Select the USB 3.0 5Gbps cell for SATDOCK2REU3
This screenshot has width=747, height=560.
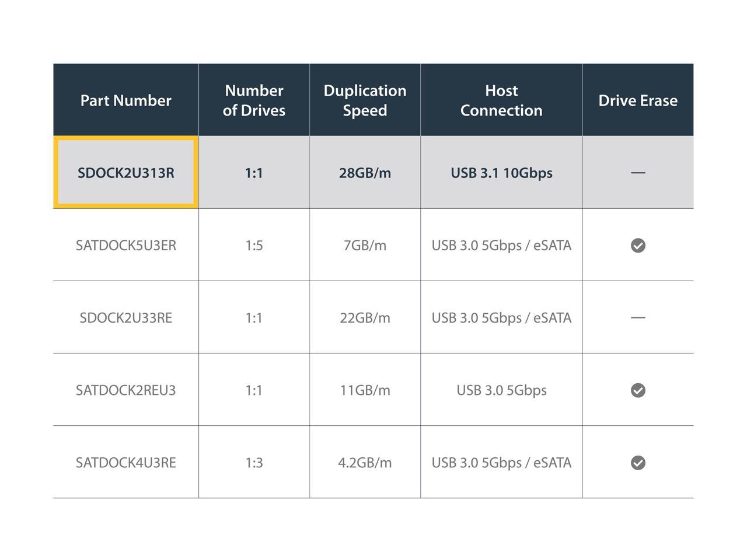click(501, 390)
